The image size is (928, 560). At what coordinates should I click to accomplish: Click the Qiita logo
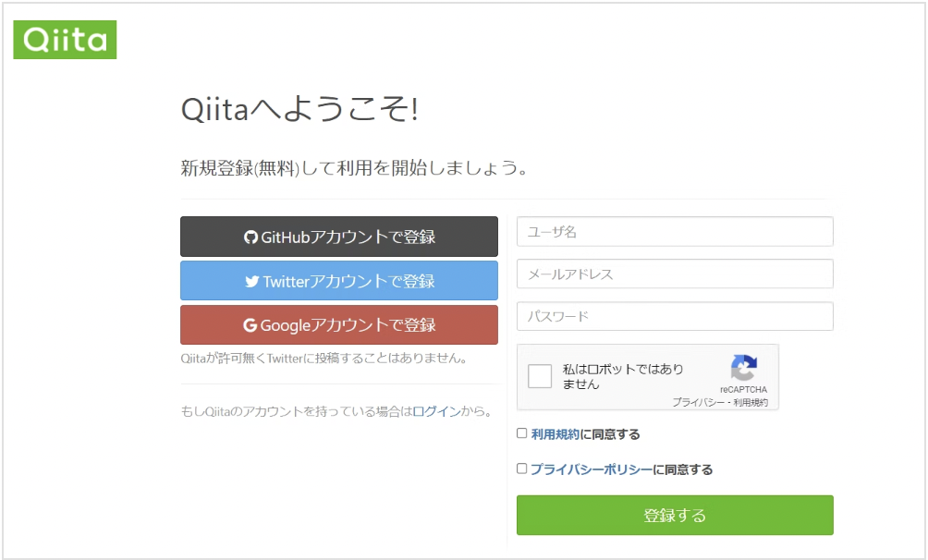65,40
